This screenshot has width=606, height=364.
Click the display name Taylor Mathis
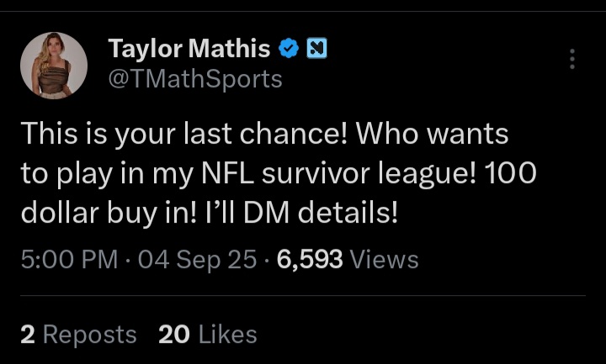(x=189, y=50)
